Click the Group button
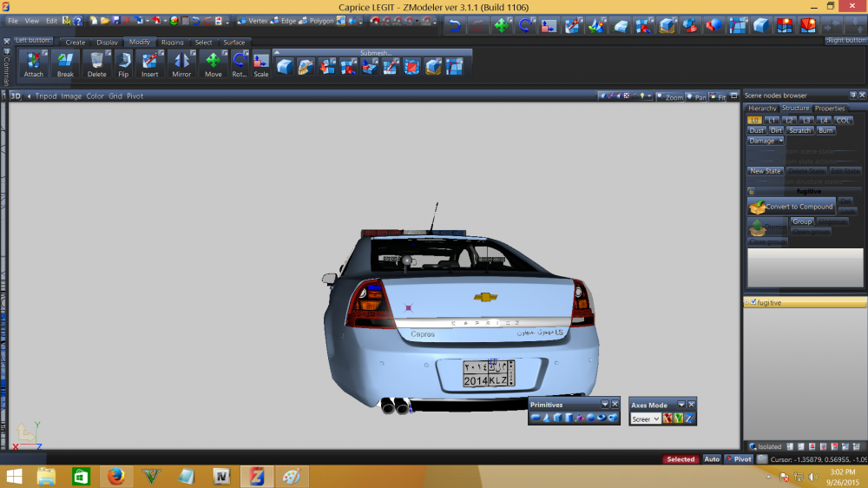Viewport: 868px width, 488px height. point(802,221)
